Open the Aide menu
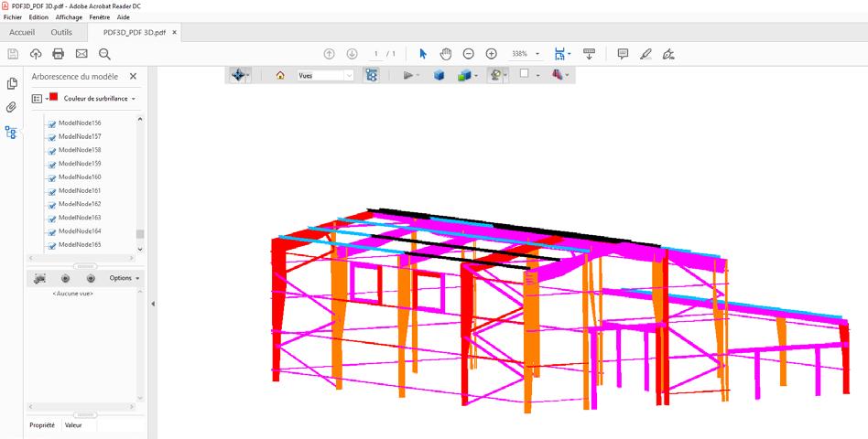868x439 pixels. (123, 17)
